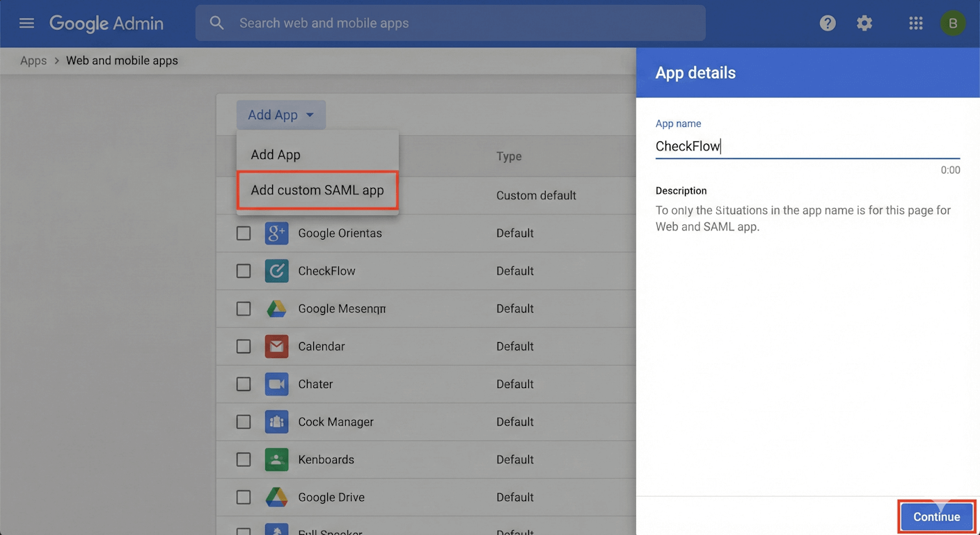Click the Google Drive app icon
The width and height of the screenshot is (980, 535).
point(276,497)
